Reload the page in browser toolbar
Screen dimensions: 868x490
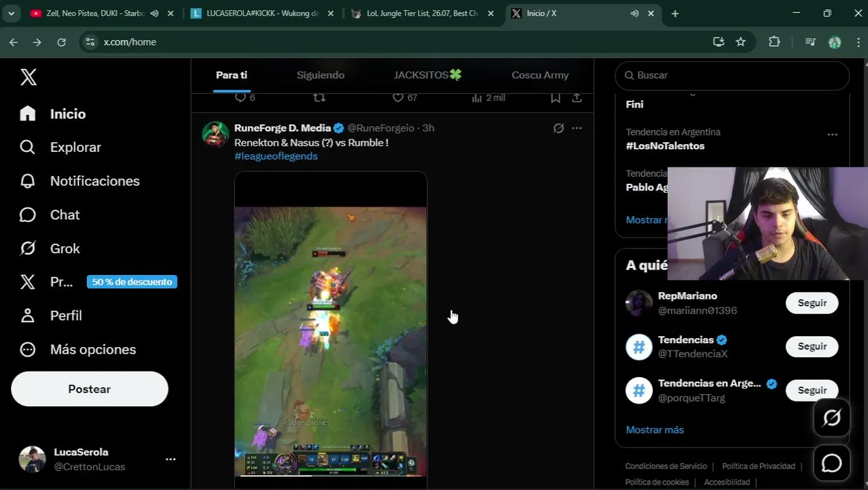(x=61, y=42)
